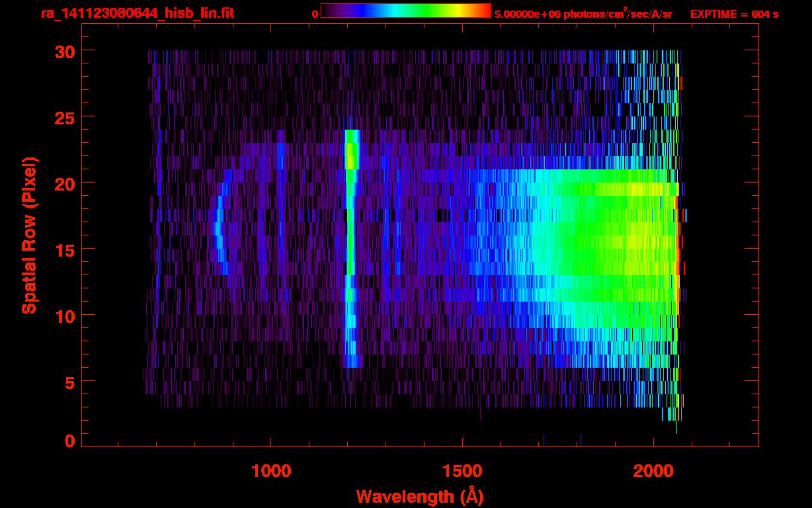This screenshot has width=812, height=508.
Task: Click the file name ra_141123080644_hisb_lin.fit
Action: tap(137, 13)
